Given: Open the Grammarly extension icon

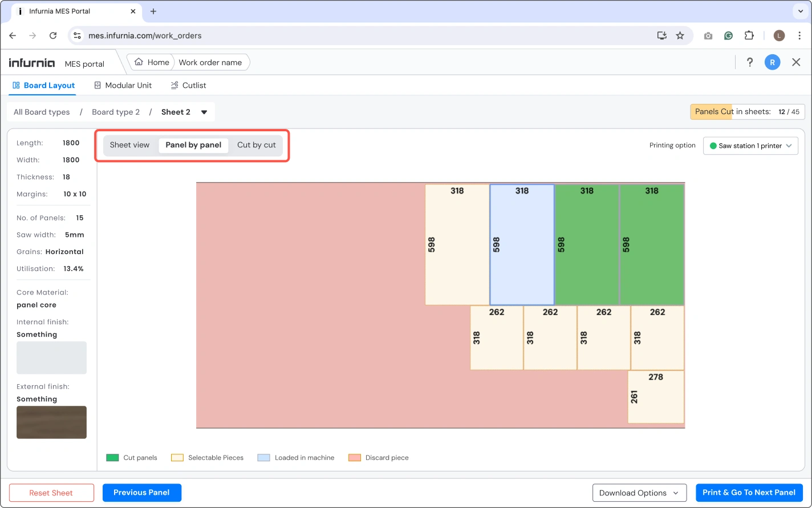Looking at the screenshot, I should click(729, 35).
